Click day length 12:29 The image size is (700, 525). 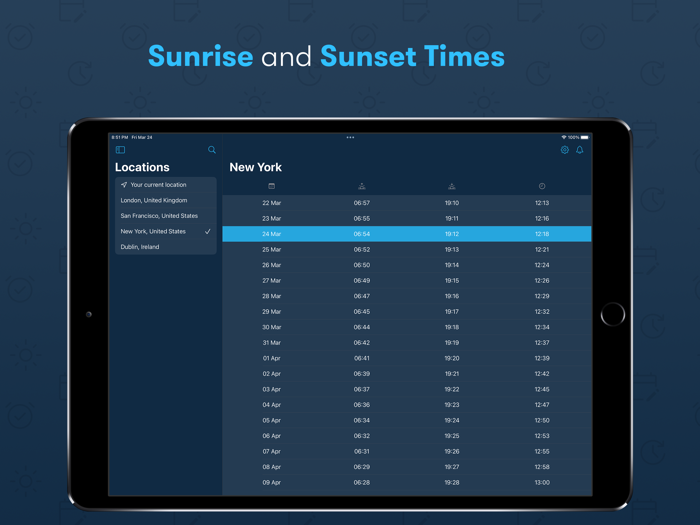542,296
